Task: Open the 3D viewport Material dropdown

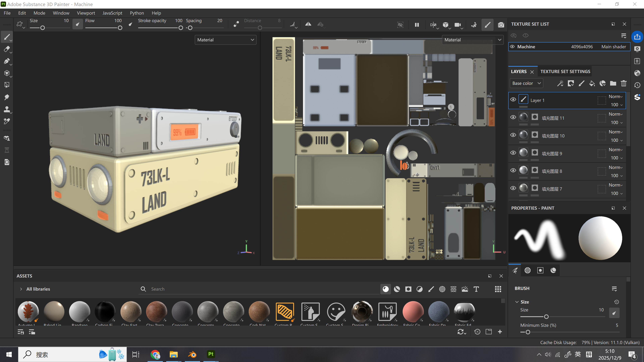Action: click(x=225, y=40)
